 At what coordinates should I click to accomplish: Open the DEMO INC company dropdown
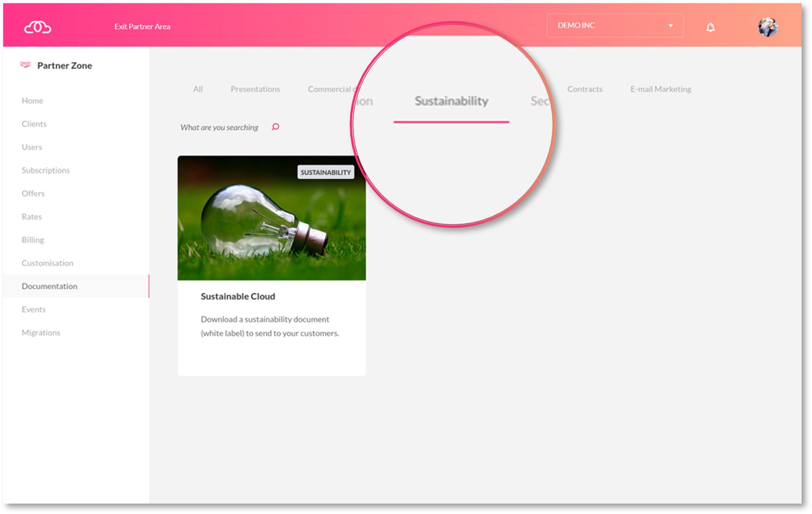[615, 25]
